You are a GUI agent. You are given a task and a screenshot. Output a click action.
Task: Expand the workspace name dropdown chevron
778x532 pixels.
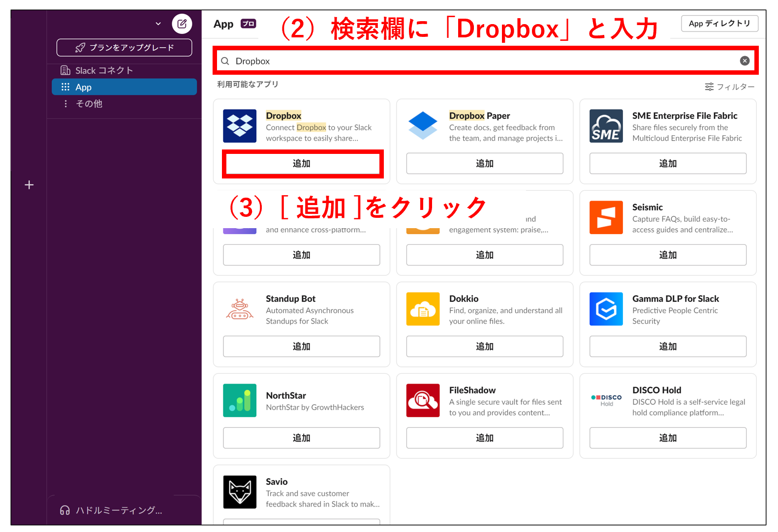(x=158, y=24)
